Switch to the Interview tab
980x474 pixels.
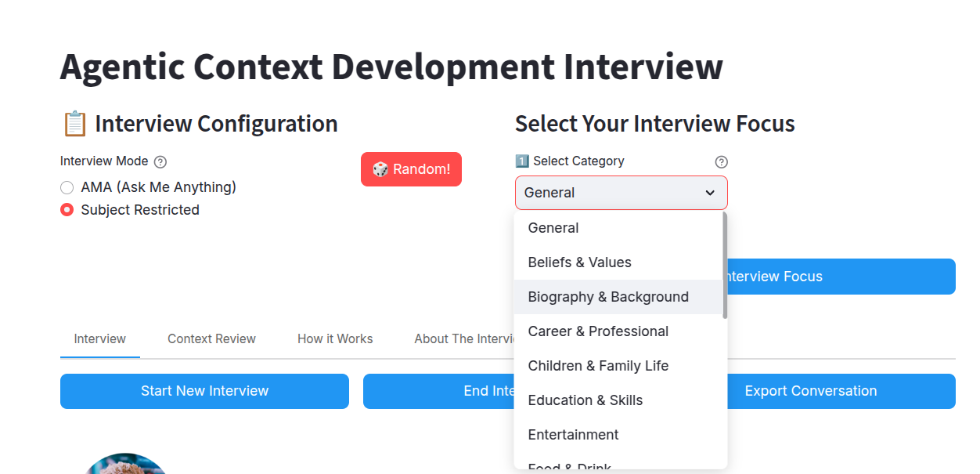pyautogui.click(x=100, y=339)
